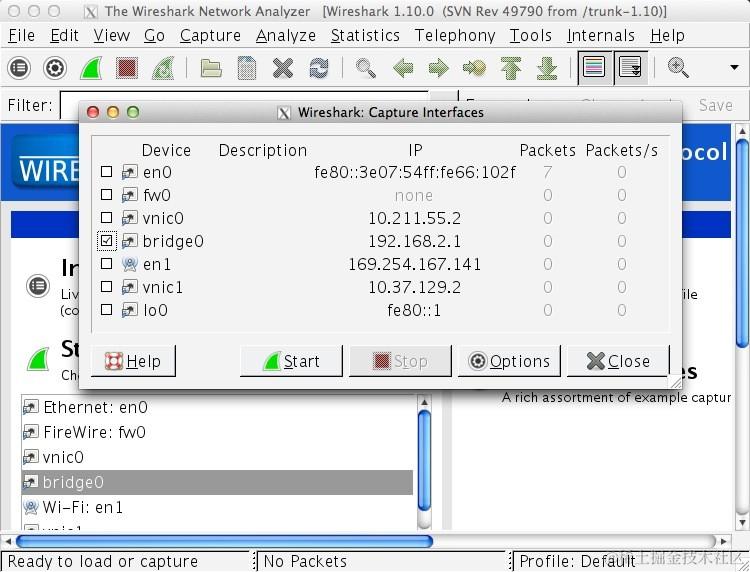
Task: Click main window vertical scrollbar thumb
Action: [x=742, y=243]
